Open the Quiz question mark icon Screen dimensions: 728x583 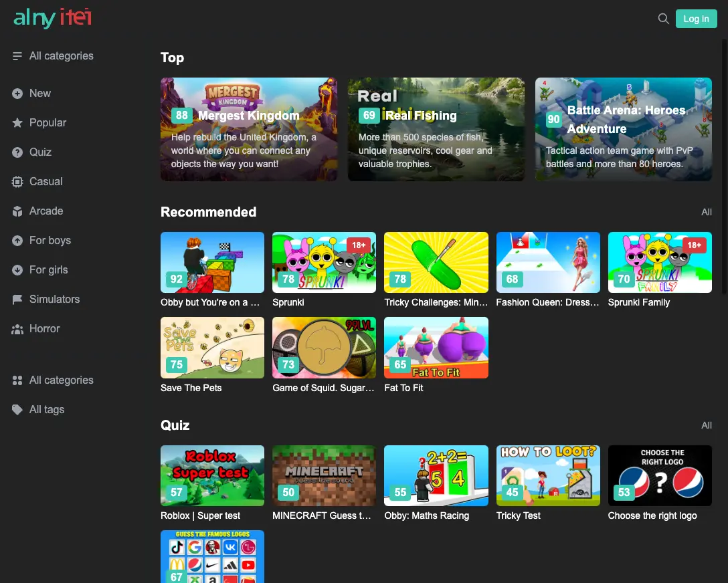click(x=17, y=152)
